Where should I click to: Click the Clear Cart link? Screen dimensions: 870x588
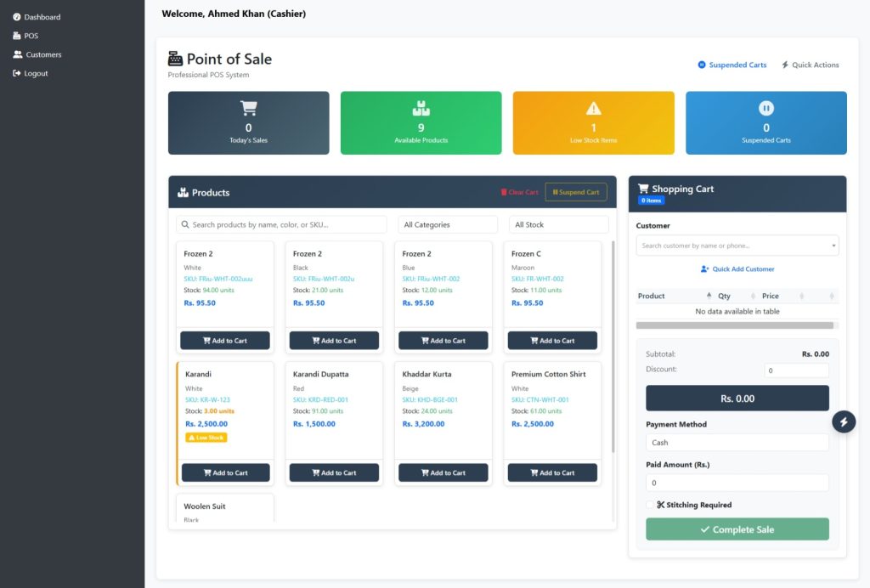(x=519, y=192)
